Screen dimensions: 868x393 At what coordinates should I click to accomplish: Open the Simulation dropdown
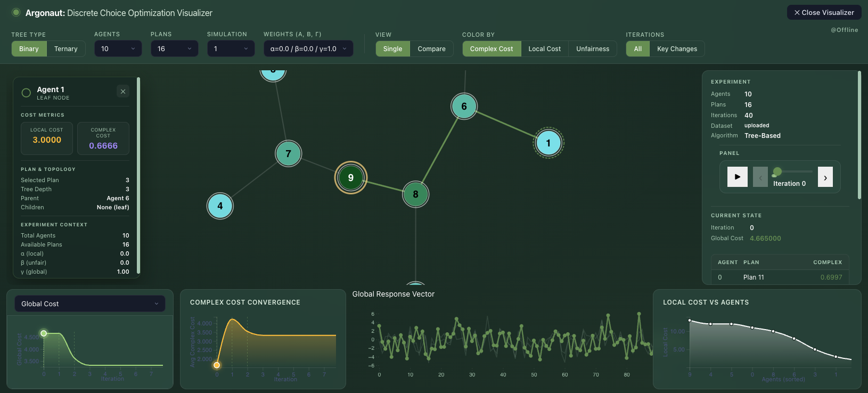(x=231, y=48)
